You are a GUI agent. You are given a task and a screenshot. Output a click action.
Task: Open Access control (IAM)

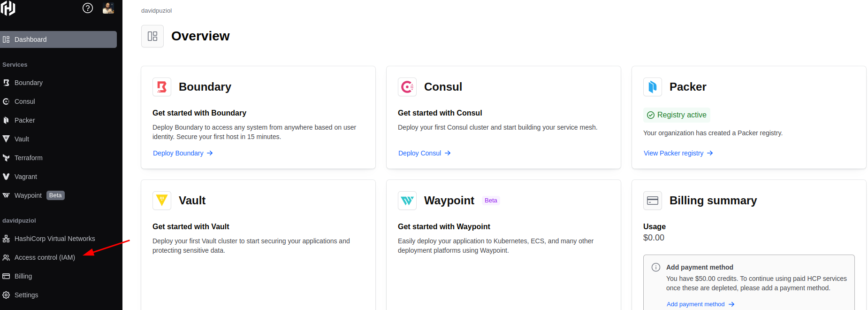click(45, 257)
